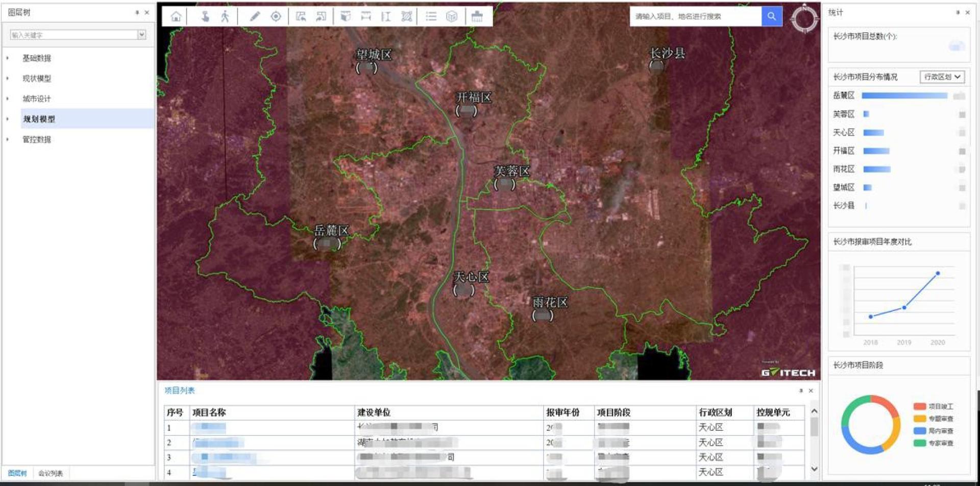This screenshot has width=980, height=486.
Task: Select 规划模型 in the layer tree
Action: pyautogui.click(x=39, y=119)
